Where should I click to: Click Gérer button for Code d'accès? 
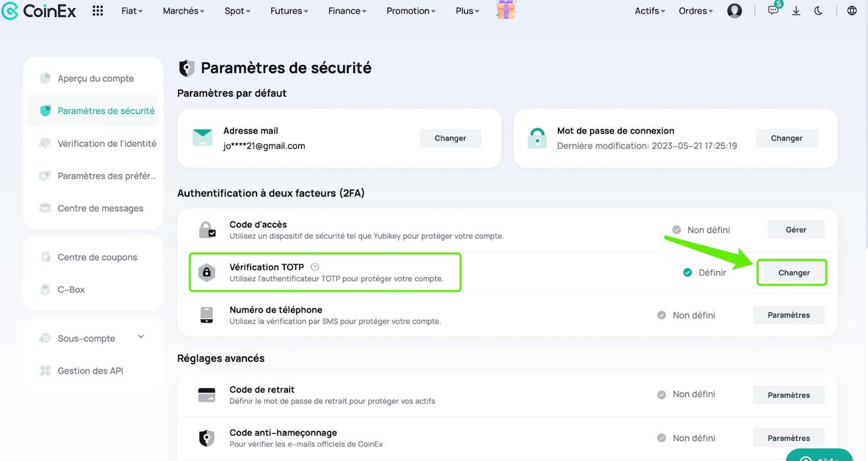[x=796, y=230]
